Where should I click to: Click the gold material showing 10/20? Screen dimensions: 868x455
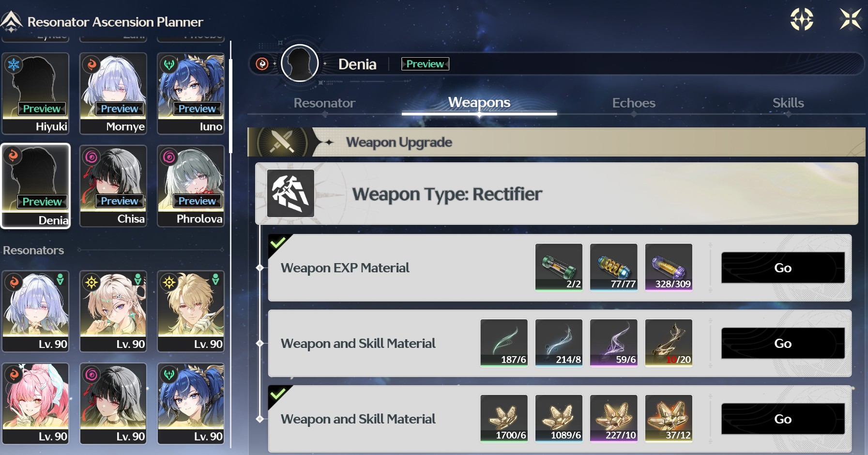669,343
